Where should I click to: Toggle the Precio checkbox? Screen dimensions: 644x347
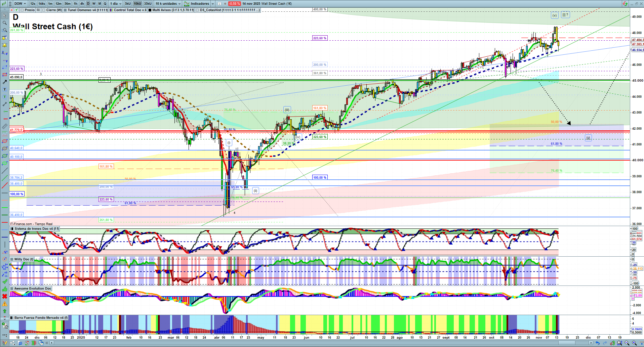[22, 10]
